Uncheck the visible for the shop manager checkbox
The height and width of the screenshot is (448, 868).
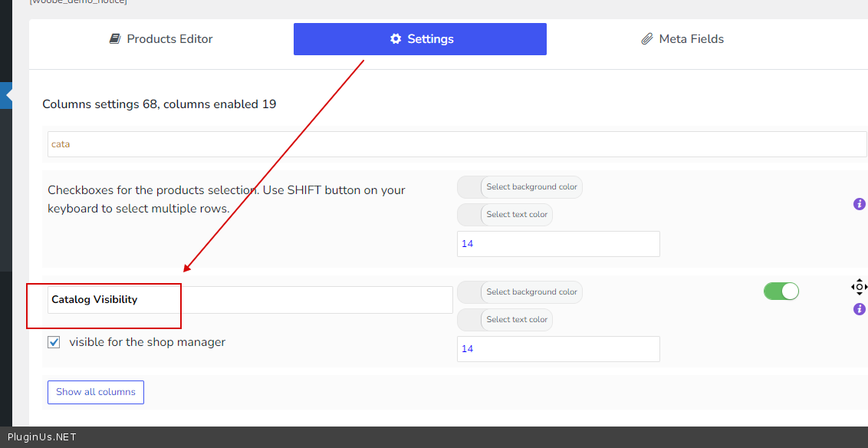54,342
